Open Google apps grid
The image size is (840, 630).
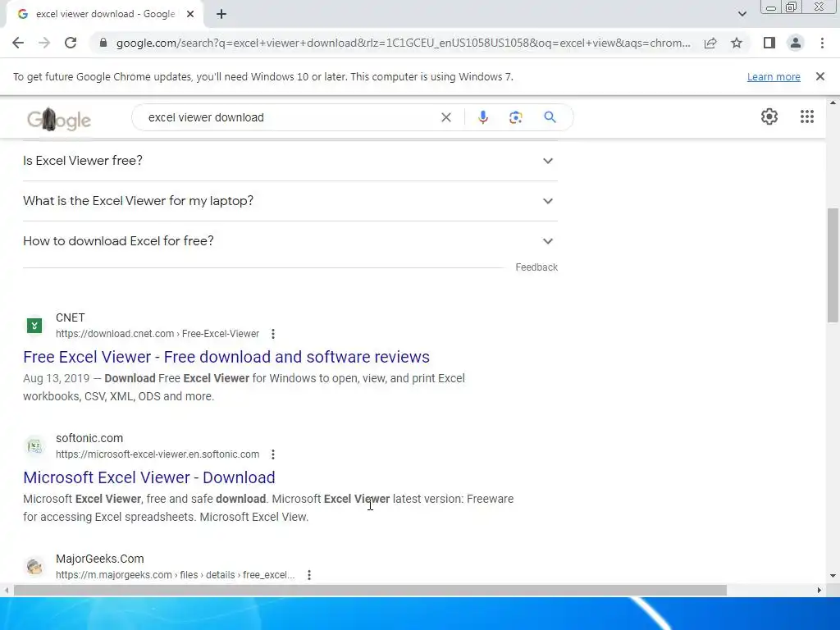tap(807, 116)
